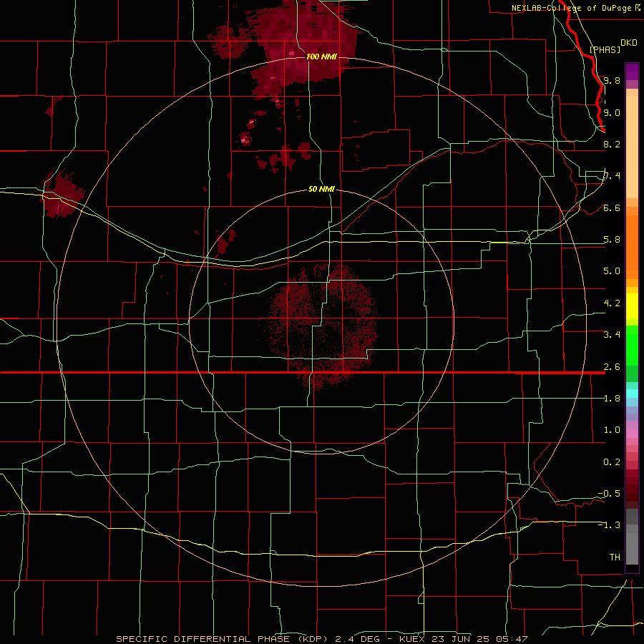Viewport: 644px width, 644px height.
Task: Click the -1.3 value on the legend
Action: tap(609, 525)
